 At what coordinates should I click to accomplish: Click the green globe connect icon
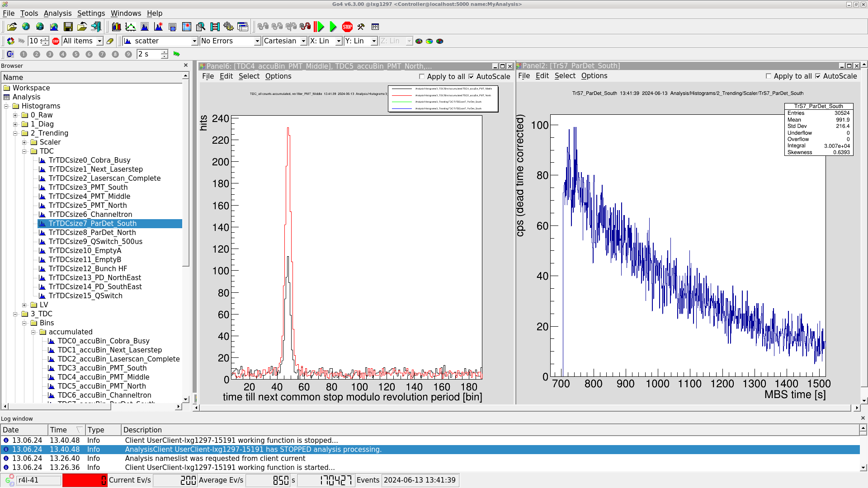(26, 27)
